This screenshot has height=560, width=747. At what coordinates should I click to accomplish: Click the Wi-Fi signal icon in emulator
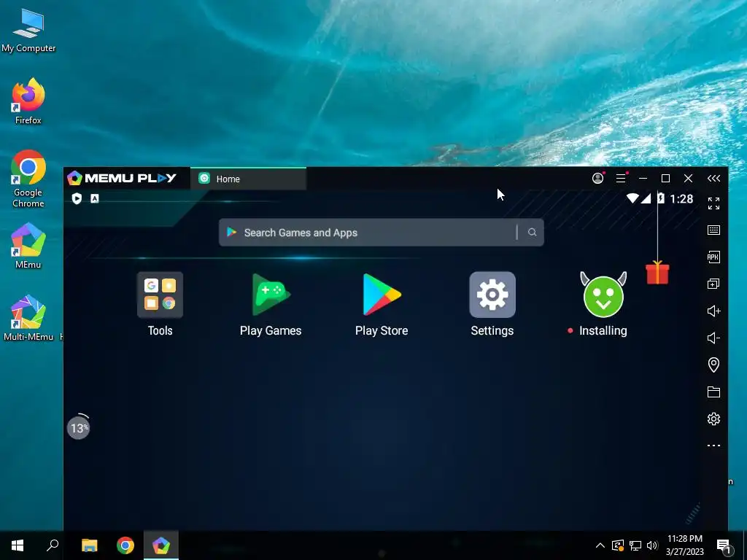tap(632, 198)
